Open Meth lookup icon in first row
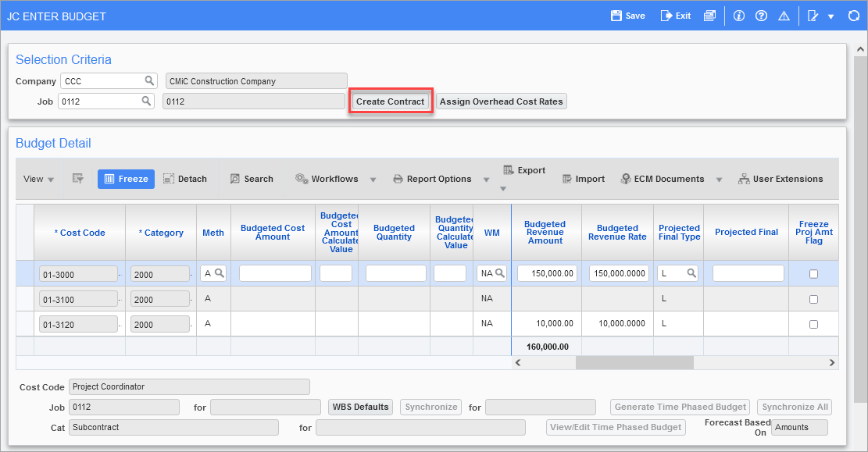Image resolution: width=868 pixels, height=452 pixels. (220, 272)
